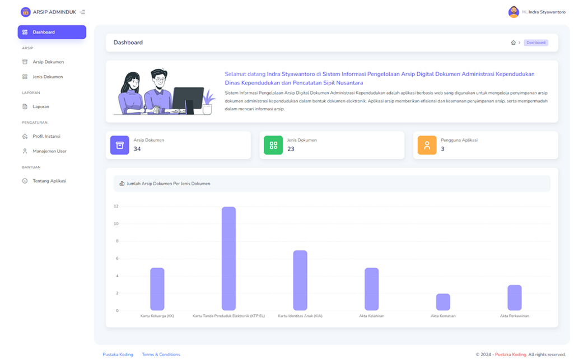588x364 pixels.
Task: Click the KTP EL bar in chart
Action: click(228, 259)
